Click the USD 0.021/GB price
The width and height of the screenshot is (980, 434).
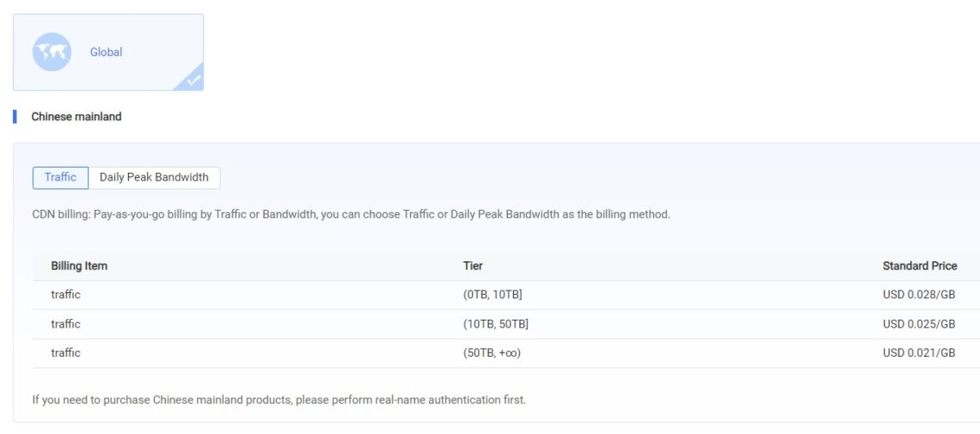pyautogui.click(x=919, y=353)
